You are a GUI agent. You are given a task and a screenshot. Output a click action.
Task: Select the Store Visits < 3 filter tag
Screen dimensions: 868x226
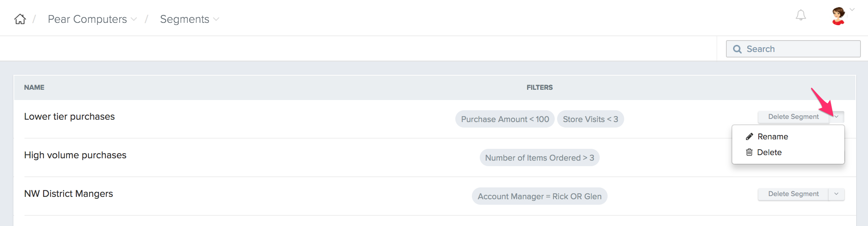tap(590, 119)
